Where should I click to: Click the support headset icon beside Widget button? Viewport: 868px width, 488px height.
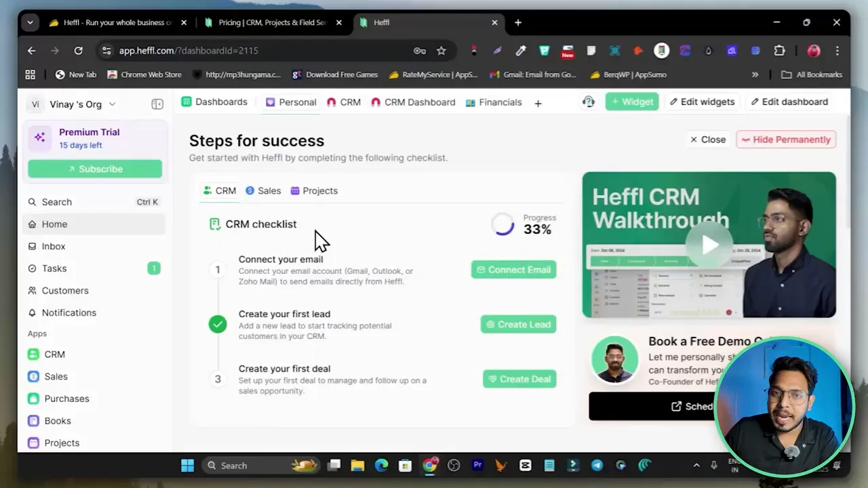click(587, 101)
